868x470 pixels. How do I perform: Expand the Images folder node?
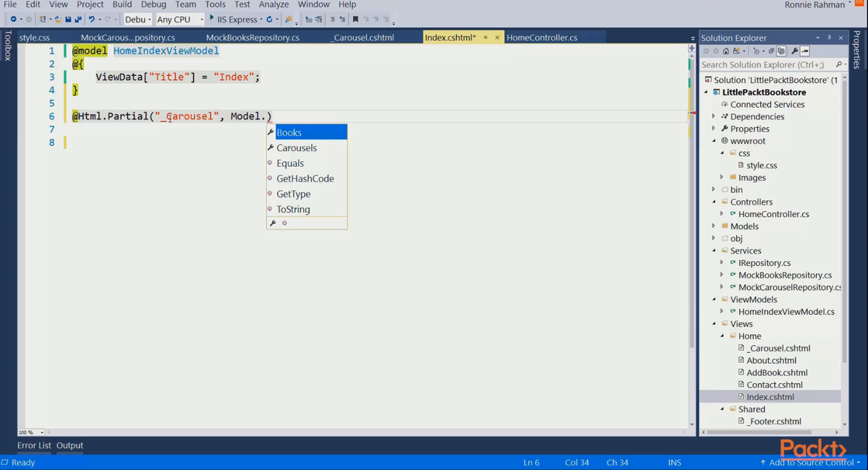[x=722, y=177]
